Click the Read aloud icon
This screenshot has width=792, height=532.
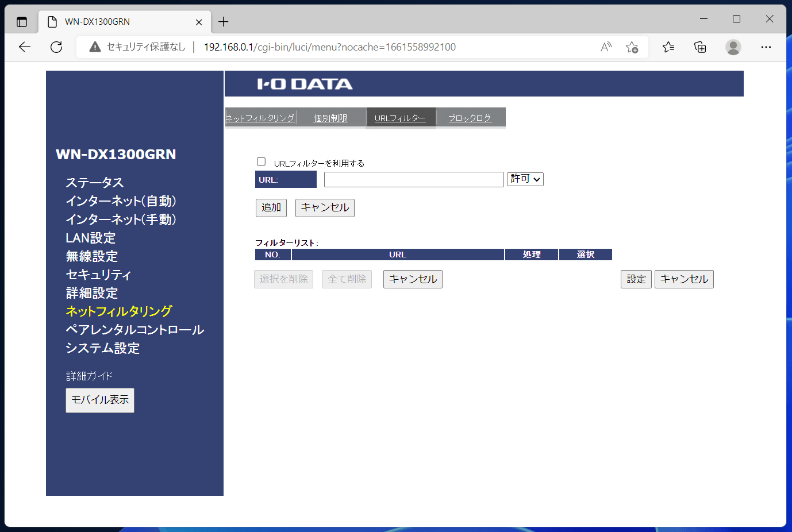tap(606, 47)
